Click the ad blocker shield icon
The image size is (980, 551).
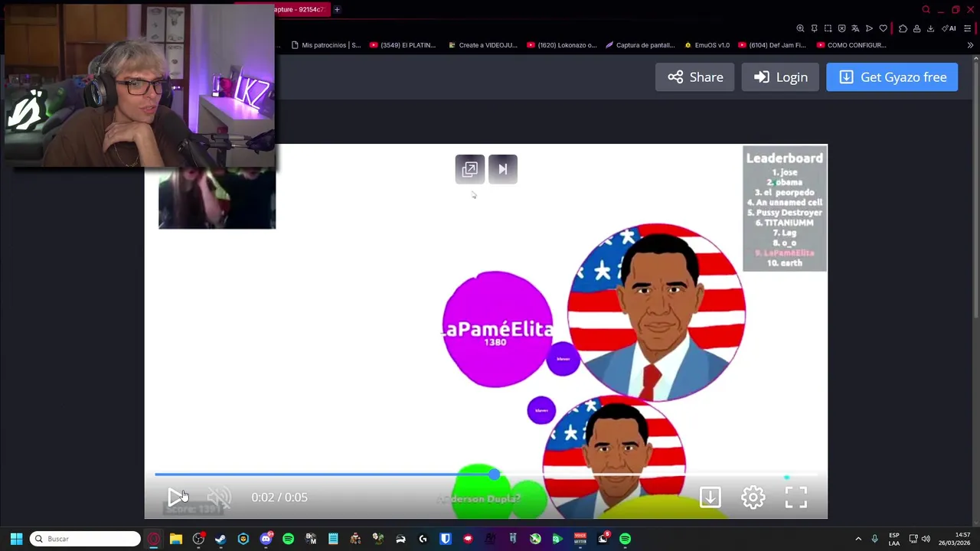point(841,28)
